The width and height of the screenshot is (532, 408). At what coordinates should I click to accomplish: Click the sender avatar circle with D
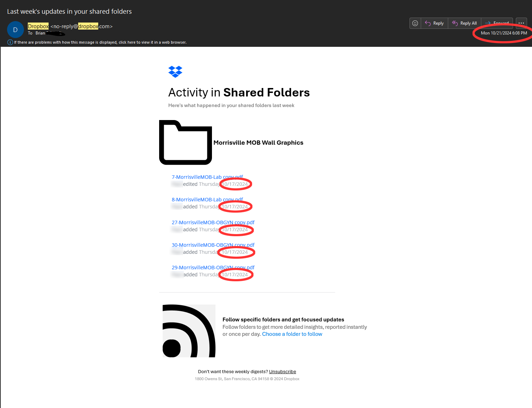click(x=15, y=30)
